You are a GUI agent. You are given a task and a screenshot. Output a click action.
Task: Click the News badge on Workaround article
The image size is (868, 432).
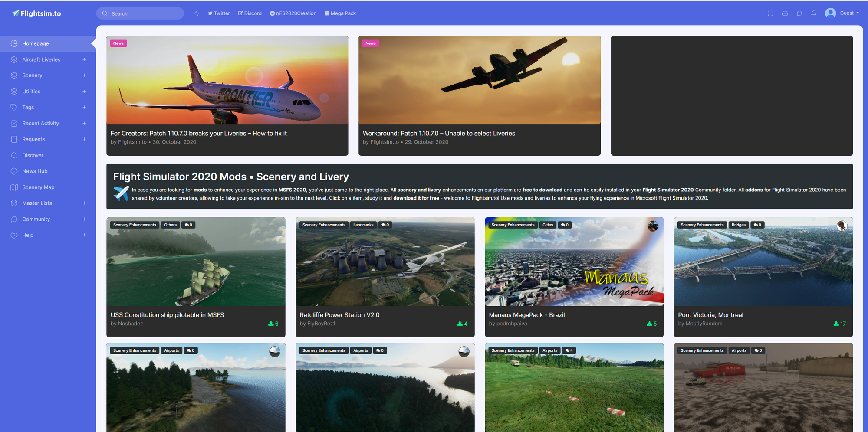pyautogui.click(x=371, y=43)
